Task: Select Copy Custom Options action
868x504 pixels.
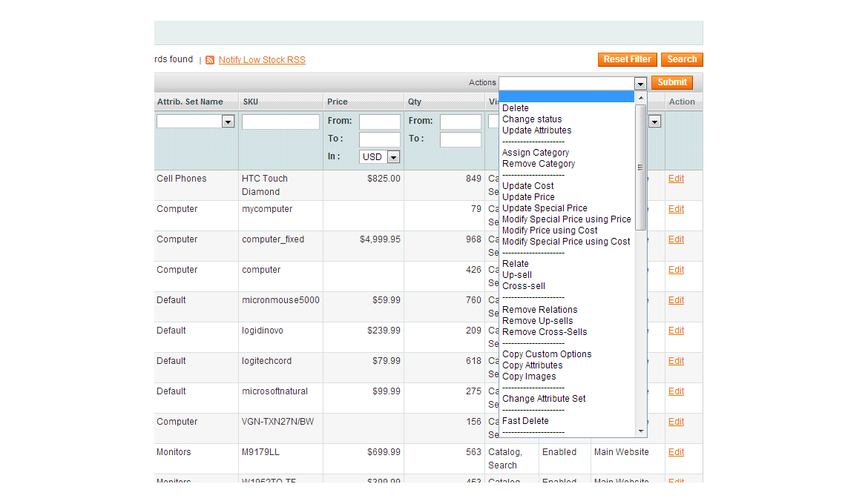Action: (x=547, y=354)
